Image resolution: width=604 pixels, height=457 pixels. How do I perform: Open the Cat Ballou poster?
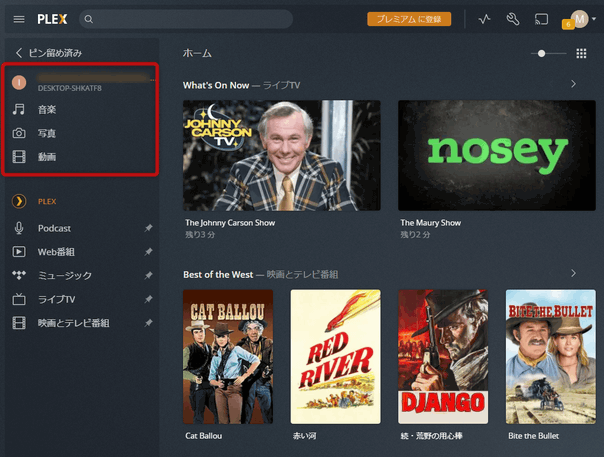tap(228, 357)
